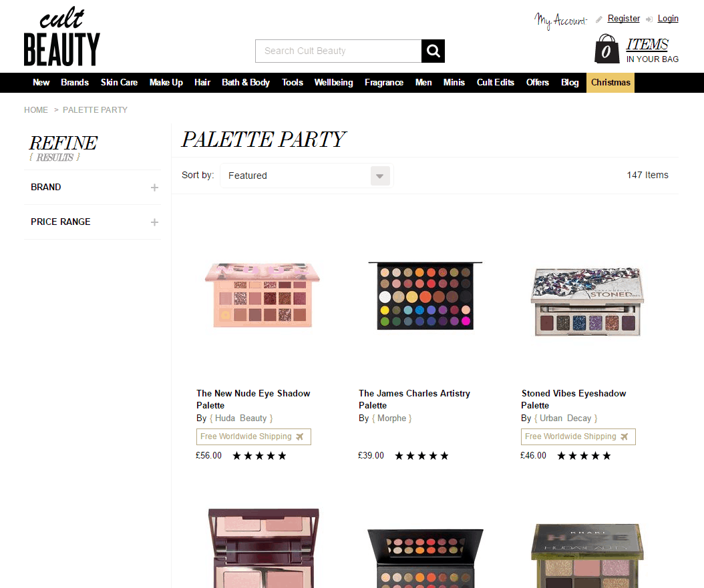This screenshot has width=704, height=588.
Task: Open the New menu item
Action: click(41, 83)
